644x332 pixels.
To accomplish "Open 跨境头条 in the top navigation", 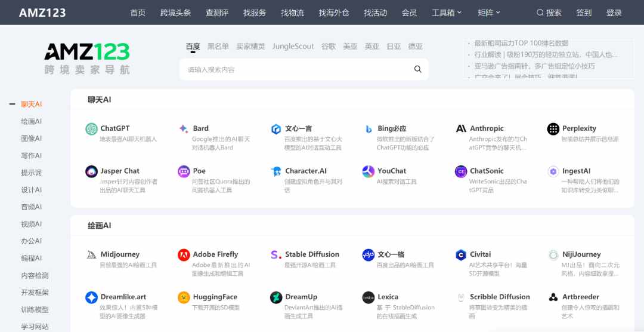I will [176, 13].
